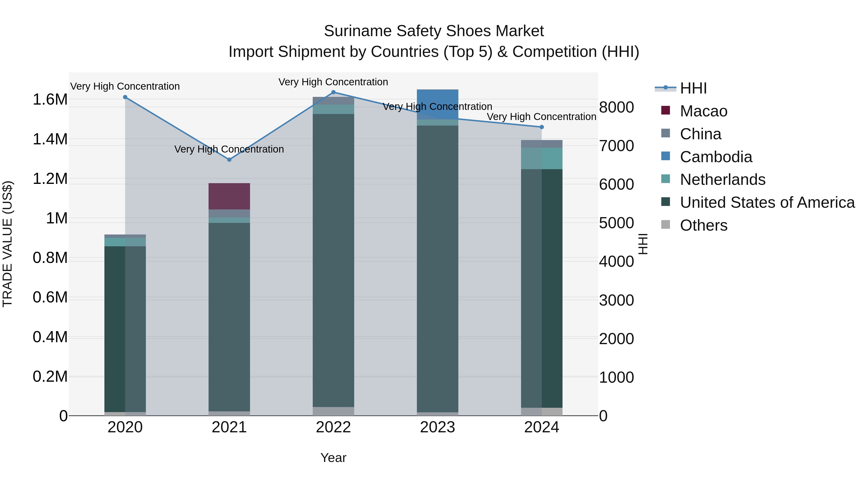Toggle the Others legend entry
Viewport: 868px width, 488px height.
(694, 225)
